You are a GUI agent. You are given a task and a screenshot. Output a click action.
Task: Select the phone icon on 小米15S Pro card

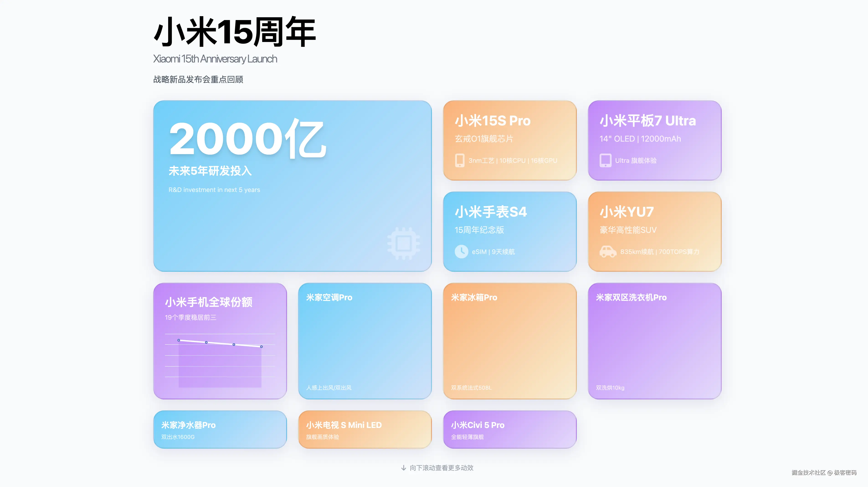(460, 161)
